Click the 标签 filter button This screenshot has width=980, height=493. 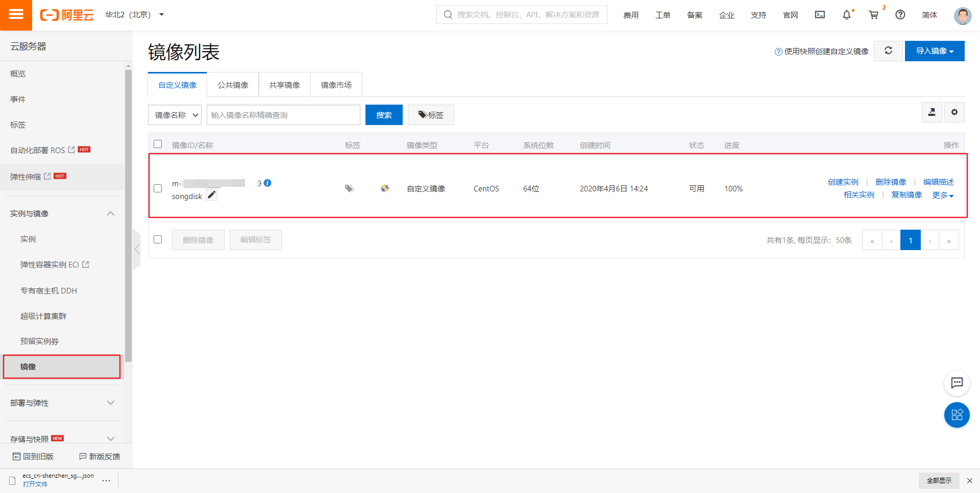(x=431, y=115)
